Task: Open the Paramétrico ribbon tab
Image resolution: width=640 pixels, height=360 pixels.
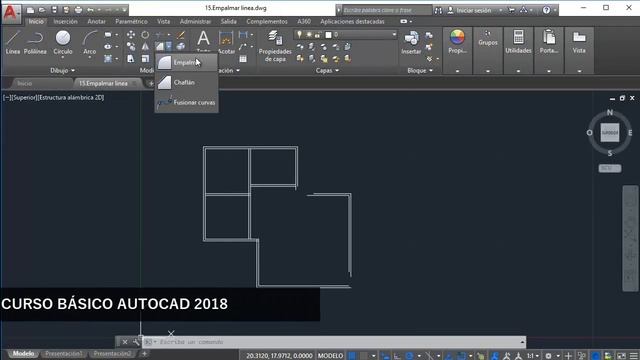Action: point(131,21)
